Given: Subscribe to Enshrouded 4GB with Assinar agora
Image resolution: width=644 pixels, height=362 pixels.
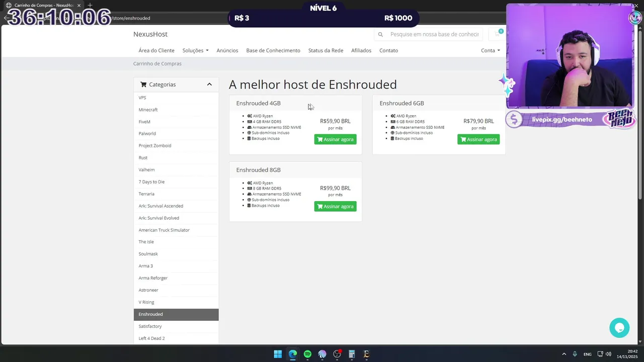Looking at the screenshot, I should (x=335, y=139).
